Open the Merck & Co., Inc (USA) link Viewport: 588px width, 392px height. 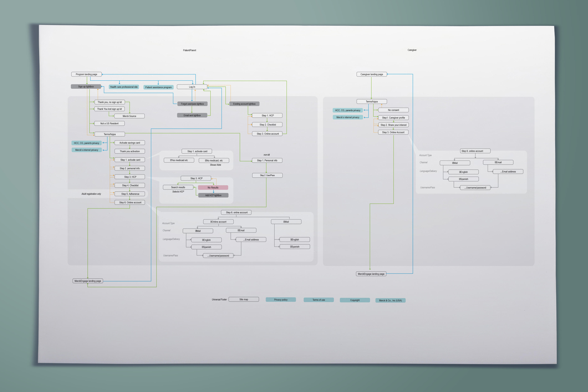pos(390,300)
